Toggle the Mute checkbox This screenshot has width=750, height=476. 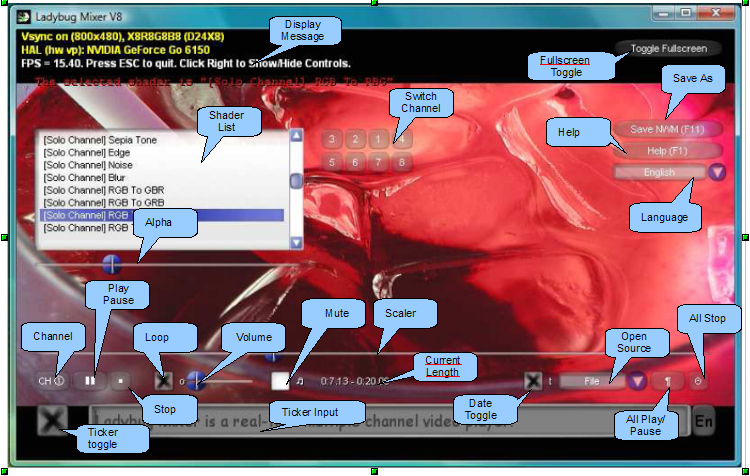coord(280,381)
